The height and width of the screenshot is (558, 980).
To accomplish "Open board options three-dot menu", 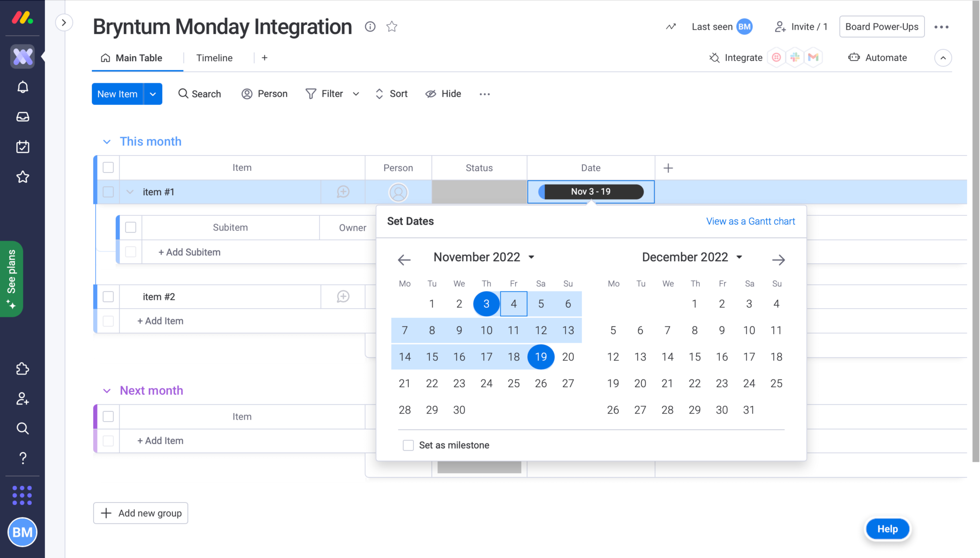I will [941, 27].
